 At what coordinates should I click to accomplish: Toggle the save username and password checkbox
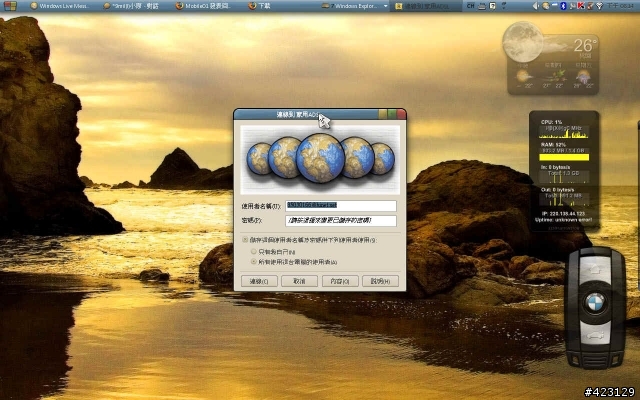click(x=245, y=240)
